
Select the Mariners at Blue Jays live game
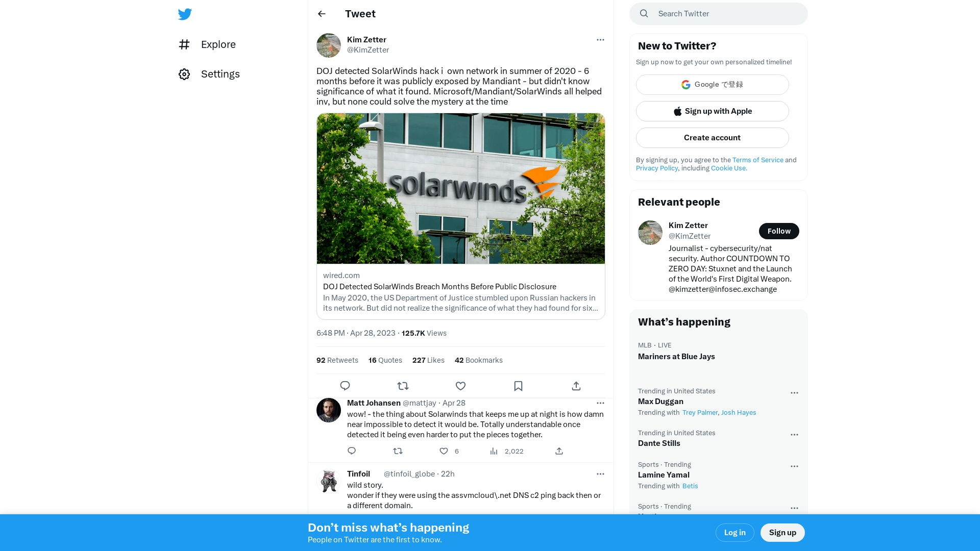coord(676,356)
